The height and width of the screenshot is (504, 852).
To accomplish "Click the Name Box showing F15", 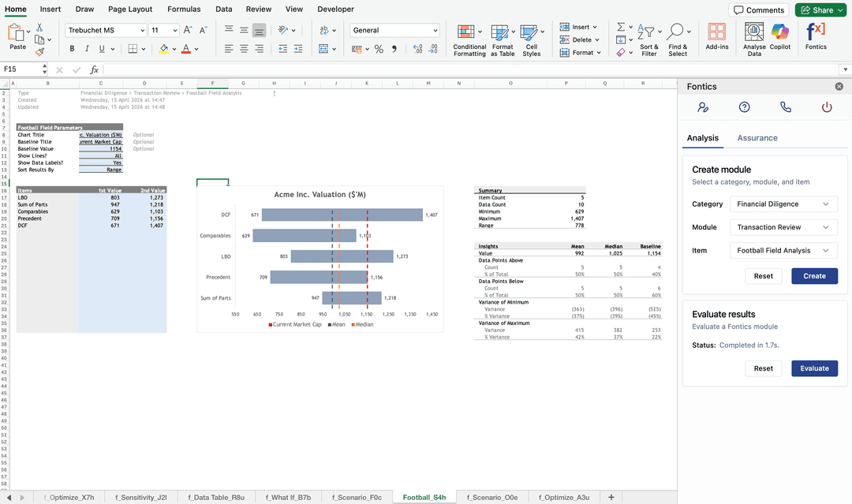I will [x=22, y=69].
